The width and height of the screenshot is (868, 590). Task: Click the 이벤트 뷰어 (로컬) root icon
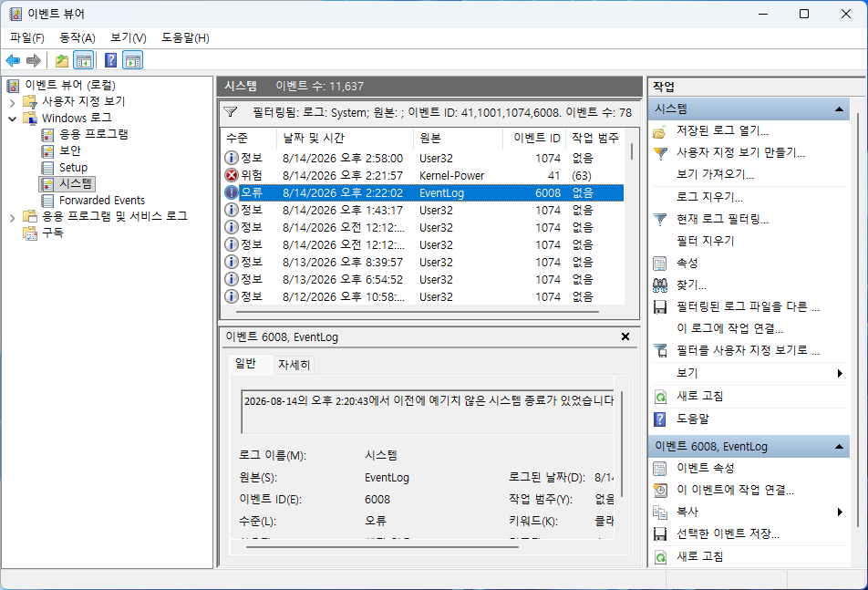tap(14, 85)
